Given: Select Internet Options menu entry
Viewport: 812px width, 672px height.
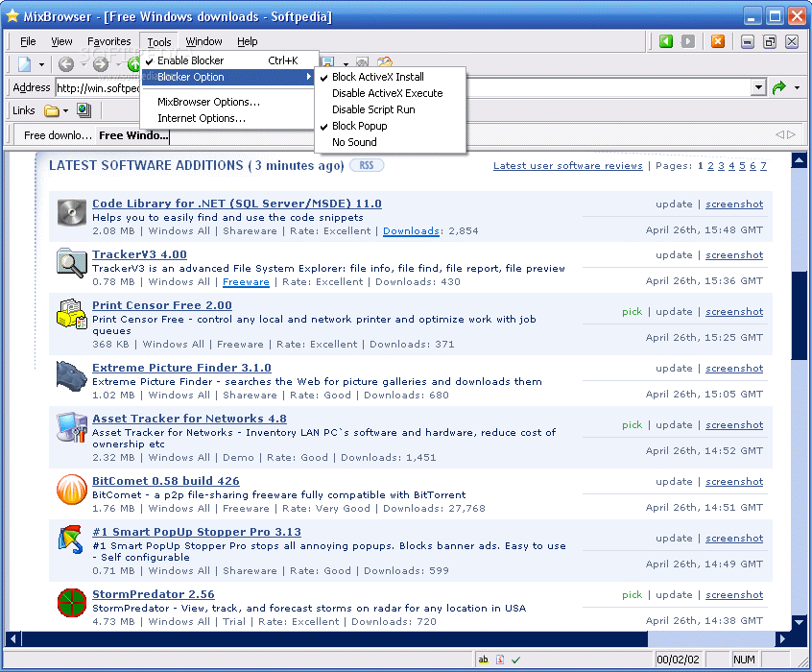Looking at the screenshot, I should click(228, 118).
